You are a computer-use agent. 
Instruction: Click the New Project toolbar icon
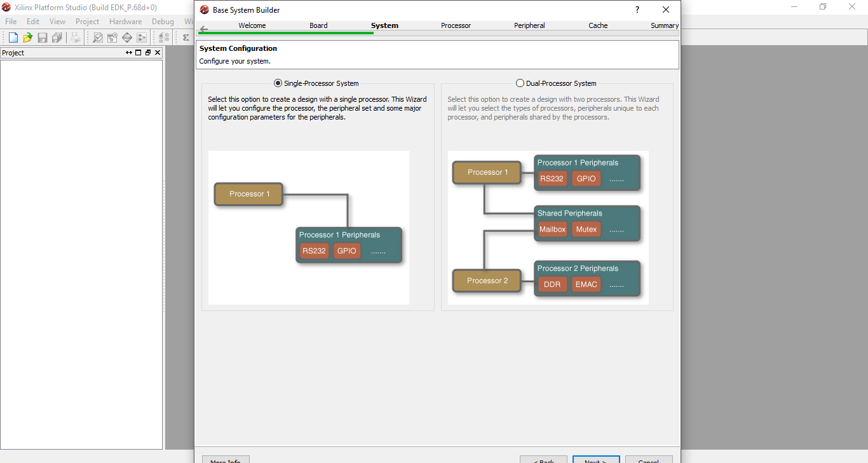[13, 38]
